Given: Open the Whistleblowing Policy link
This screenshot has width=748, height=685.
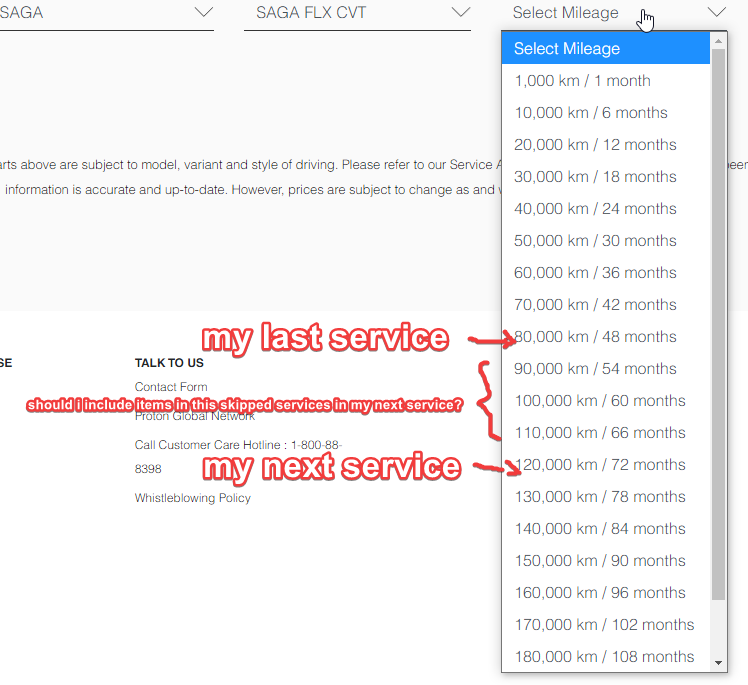Looking at the screenshot, I should (x=192, y=498).
